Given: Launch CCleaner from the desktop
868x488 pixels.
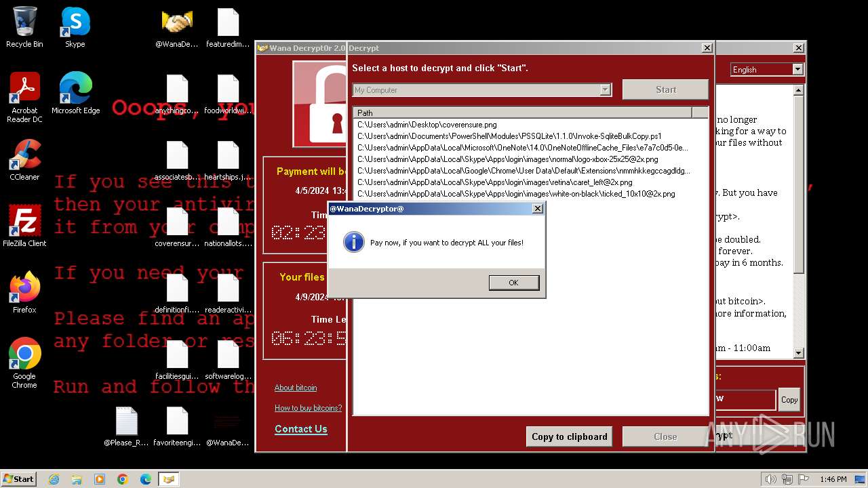Looking at the screenshot, I should [24, 160].
